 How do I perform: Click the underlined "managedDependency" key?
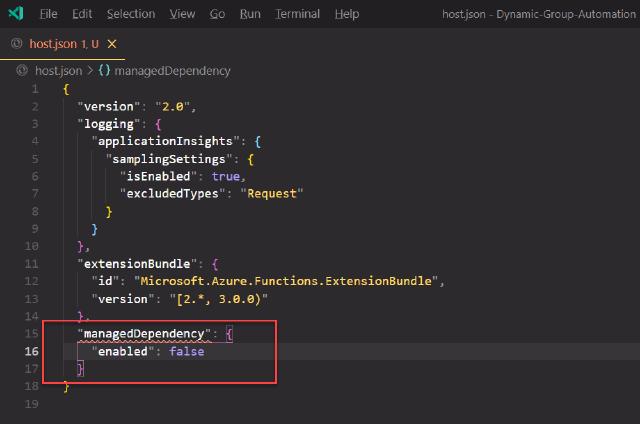point(144,334)
